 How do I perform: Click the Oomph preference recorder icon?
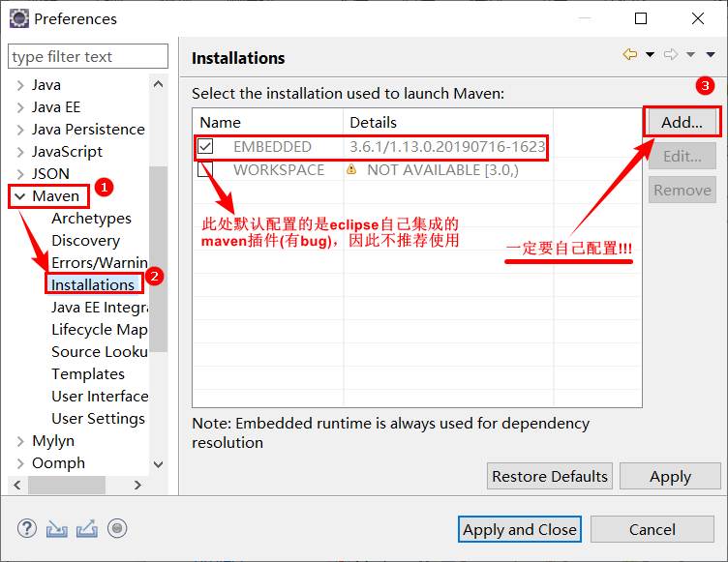click(x=117, y=528)
